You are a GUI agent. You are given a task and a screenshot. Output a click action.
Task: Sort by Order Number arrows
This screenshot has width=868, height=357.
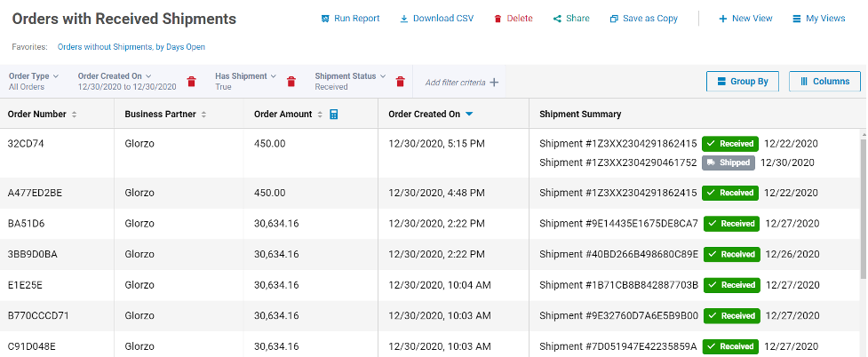click(74, 115)
